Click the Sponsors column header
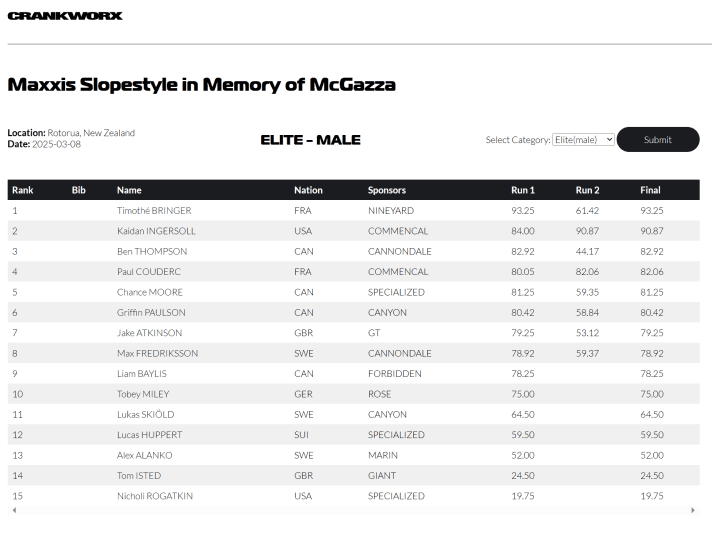Image resolution: width=712 pixels, height=540 pixels. pos(387,190)
